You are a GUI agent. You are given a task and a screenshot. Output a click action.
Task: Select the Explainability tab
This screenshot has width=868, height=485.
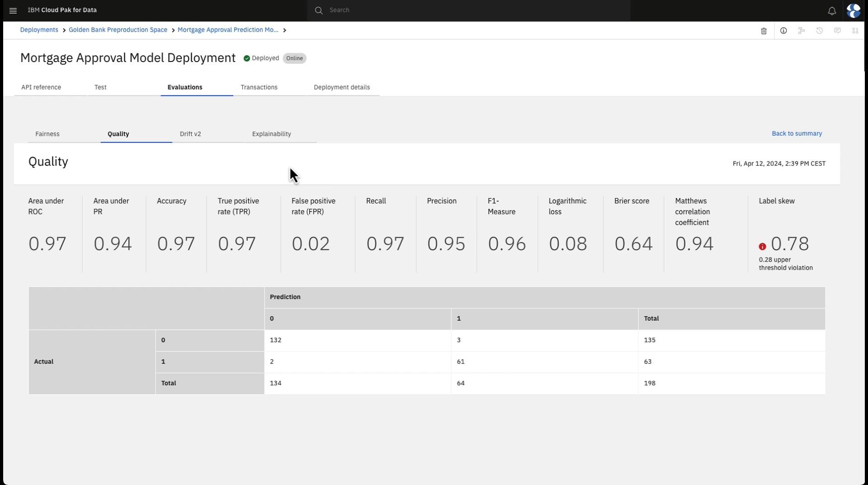[x=271, y=134]
